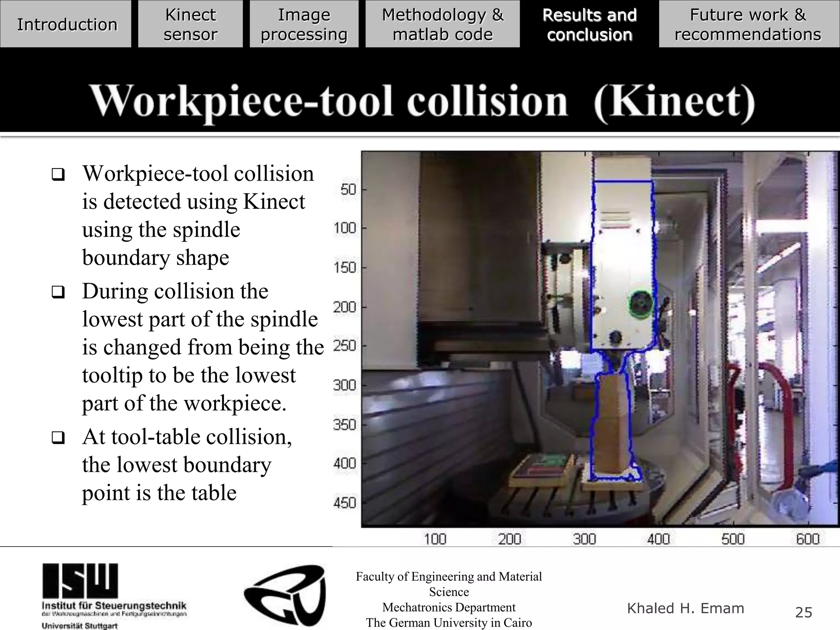Click the y-axis label 250

click(345, 346)
